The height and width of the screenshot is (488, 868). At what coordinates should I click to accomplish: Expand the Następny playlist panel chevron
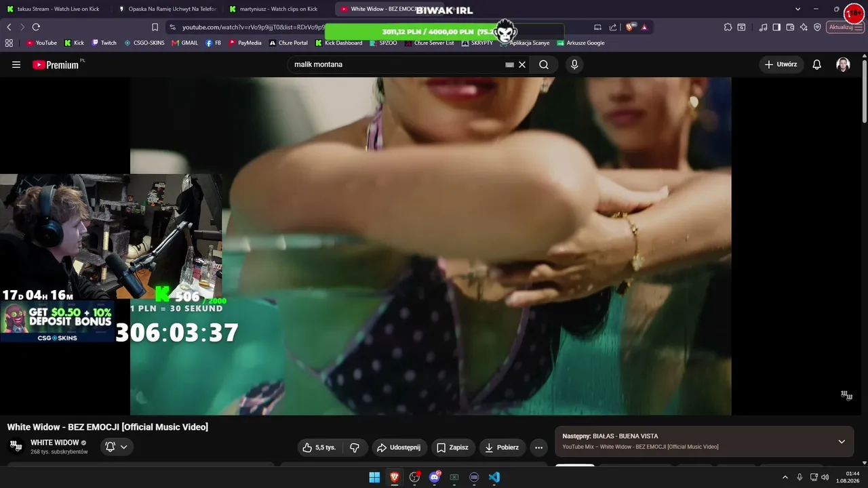(842, 441)
